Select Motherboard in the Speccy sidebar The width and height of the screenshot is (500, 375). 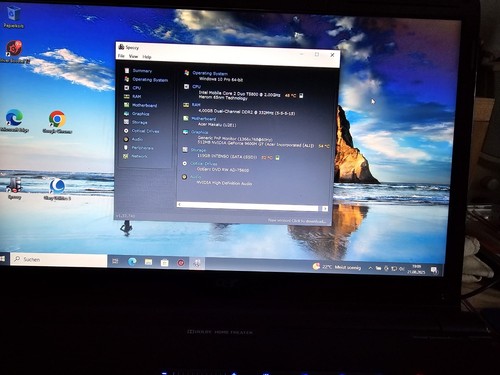(x=144, y=105)
